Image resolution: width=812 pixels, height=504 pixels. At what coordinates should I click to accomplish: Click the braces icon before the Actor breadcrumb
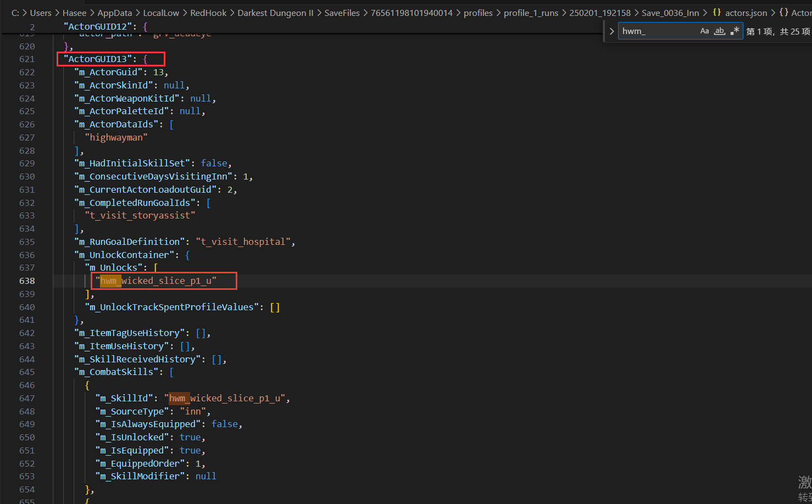pos(783,12)
